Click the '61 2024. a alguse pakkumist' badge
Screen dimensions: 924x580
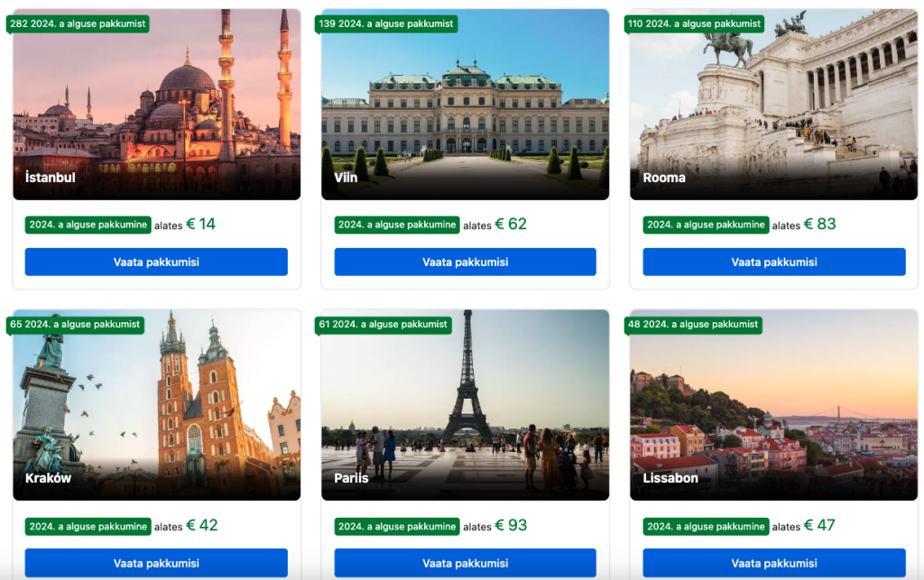(x=383, y=325)
